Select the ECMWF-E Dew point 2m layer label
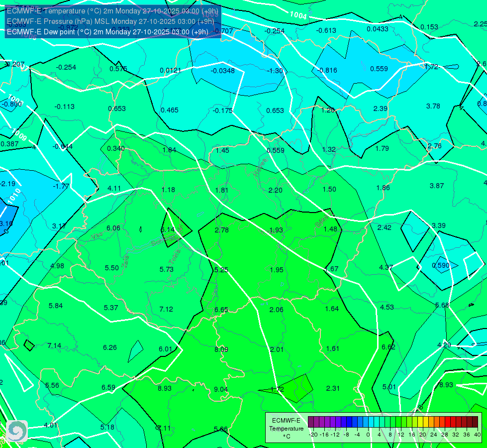 tap(107, 32)
